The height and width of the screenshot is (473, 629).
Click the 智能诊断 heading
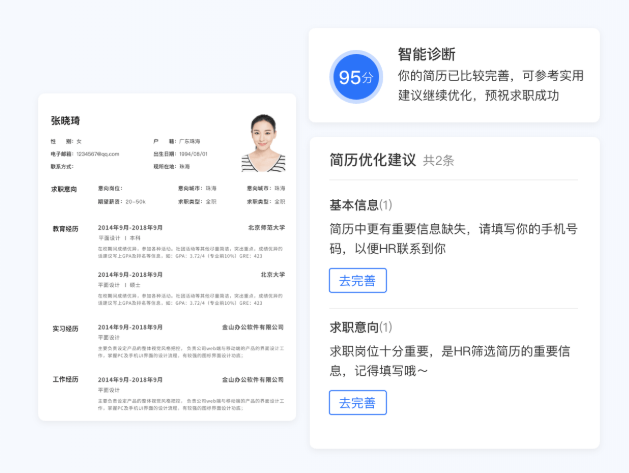click(426, 54)
